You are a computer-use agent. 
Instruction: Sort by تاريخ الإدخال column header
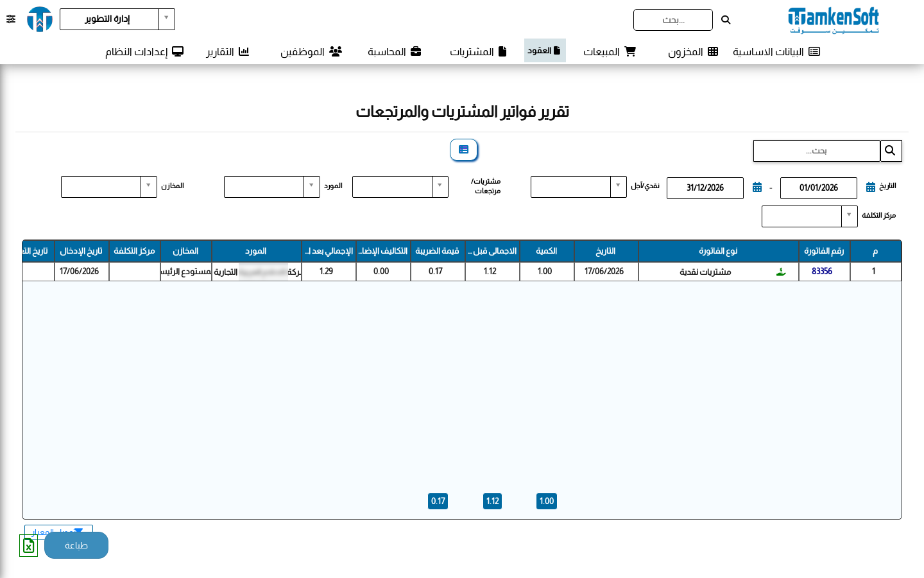(x=81, y=251)
